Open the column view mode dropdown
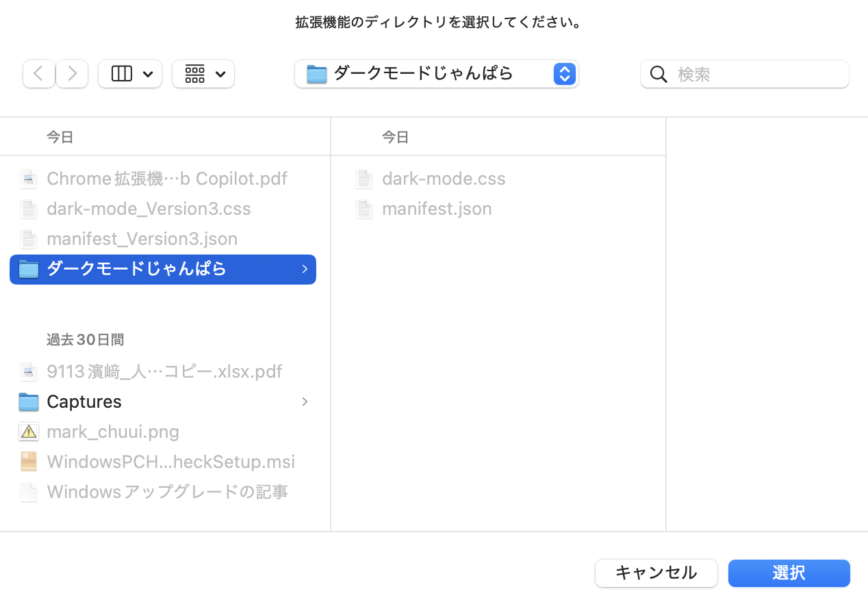Image resolution: width=868 pixels, height=613 pixels. (130, 74)
